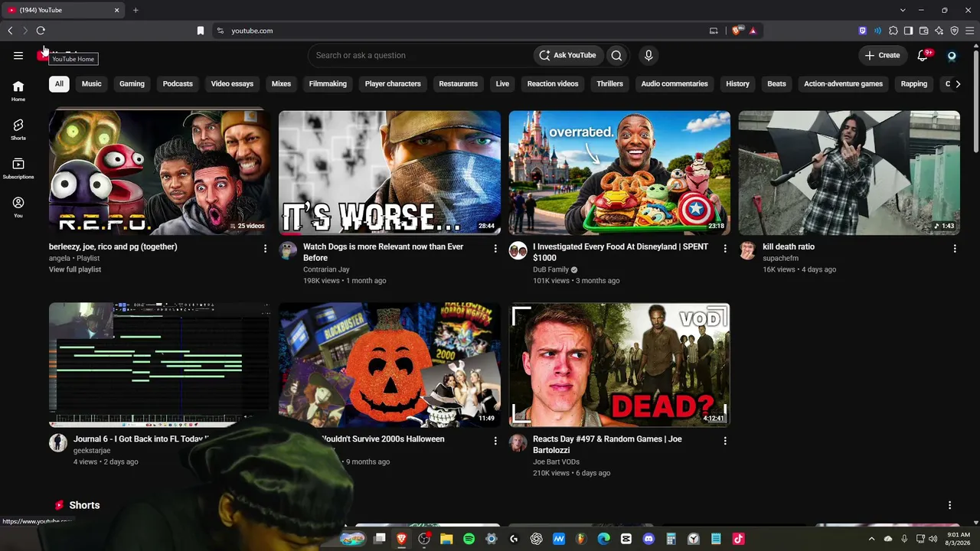The height and width of the screenshot is (551, 980).
Task: Play the IT'S WORSE Watch Dogs thumbnail
Action: pyautogui.click(x=390, y=173)
